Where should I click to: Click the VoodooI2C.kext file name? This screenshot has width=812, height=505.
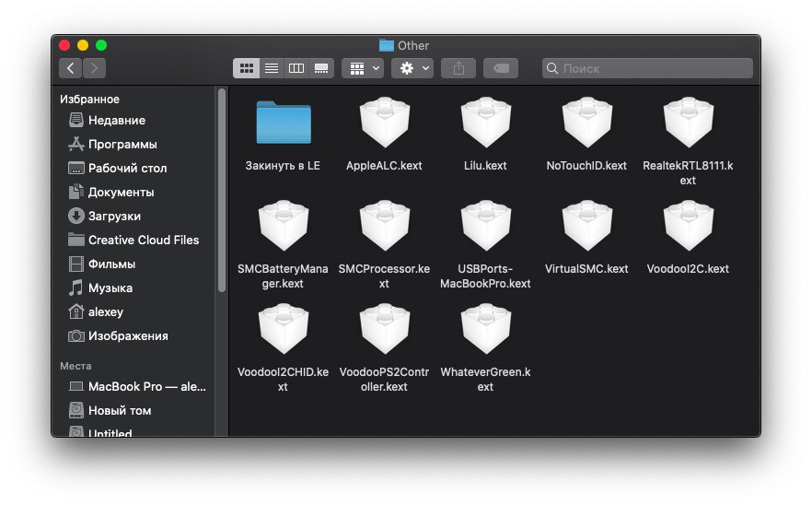(688, 268)
